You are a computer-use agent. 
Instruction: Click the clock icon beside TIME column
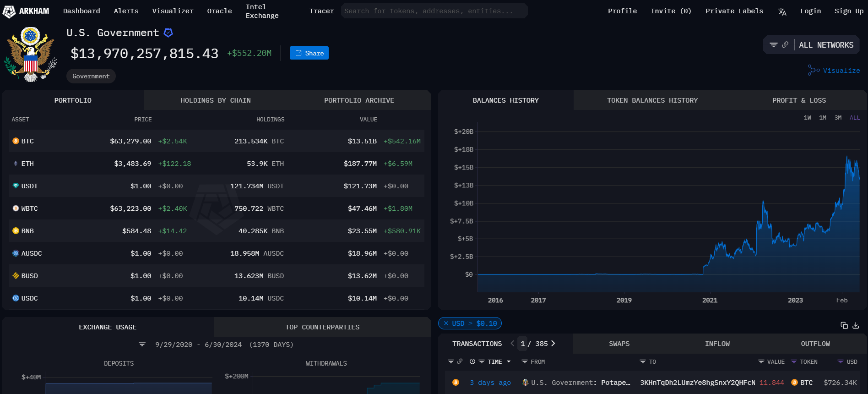(x=472, y=361)
